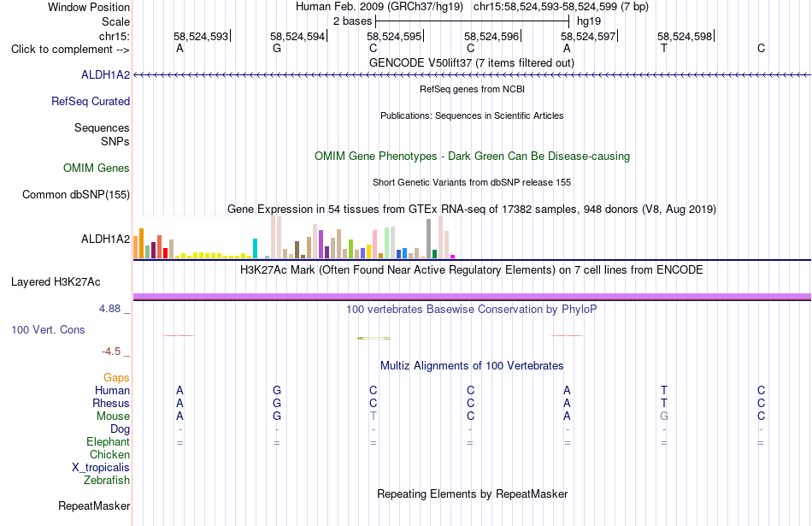Click the red PhyloP mark below 58,524,593
This screenshot has height=526, width=812.
click(179, 336)
